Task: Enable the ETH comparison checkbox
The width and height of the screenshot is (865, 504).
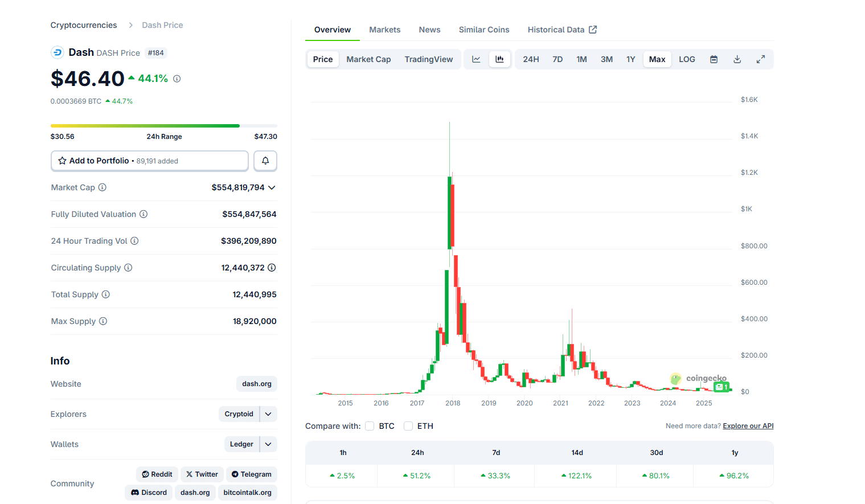Action: [x=408, y=425]
